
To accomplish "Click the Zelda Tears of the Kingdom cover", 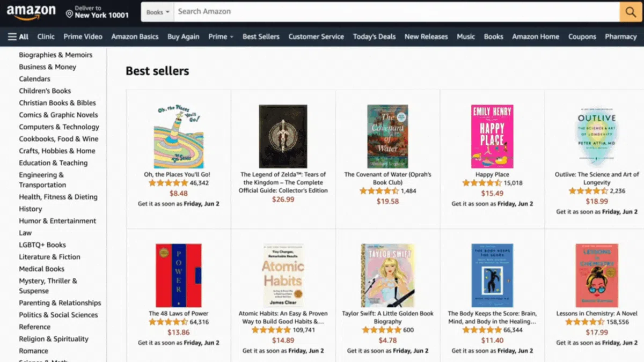I will 283,136.
